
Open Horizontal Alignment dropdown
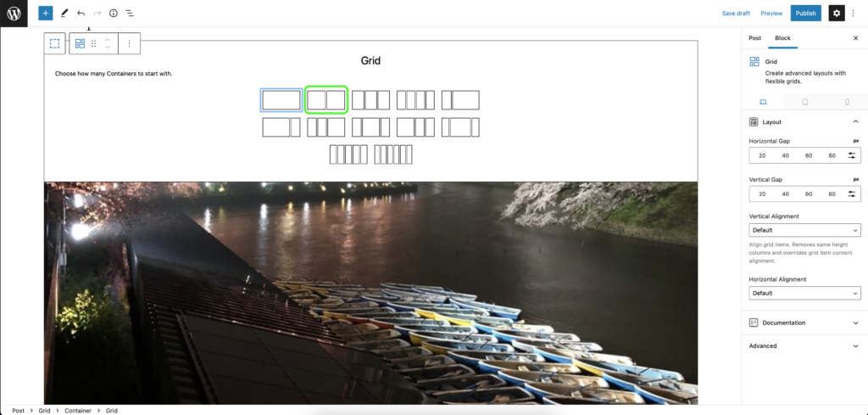tap(805, 293)
